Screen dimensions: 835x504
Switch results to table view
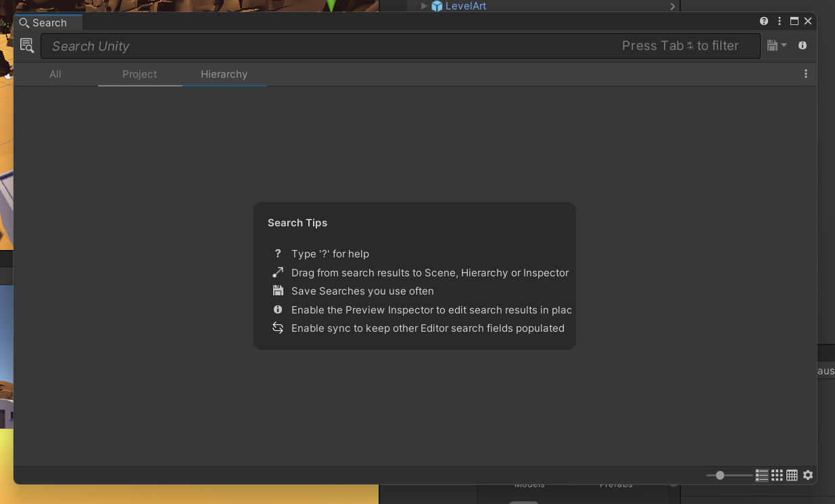(792, 476)
